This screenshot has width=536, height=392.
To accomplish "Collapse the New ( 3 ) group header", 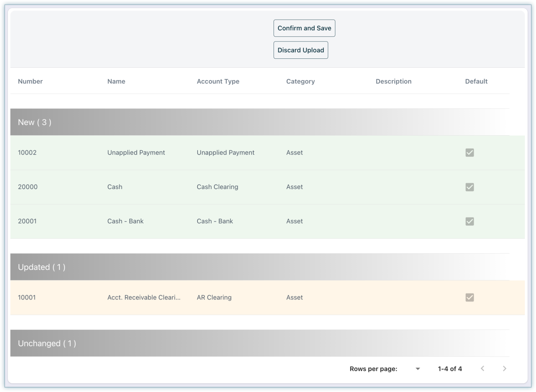I will [35, 122].
